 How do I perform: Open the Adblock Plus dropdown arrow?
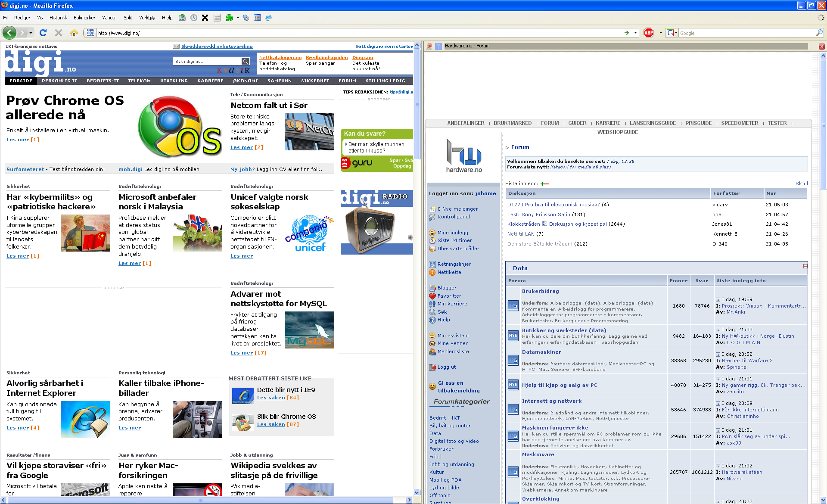pyautogui.click(x=660, y=33)
